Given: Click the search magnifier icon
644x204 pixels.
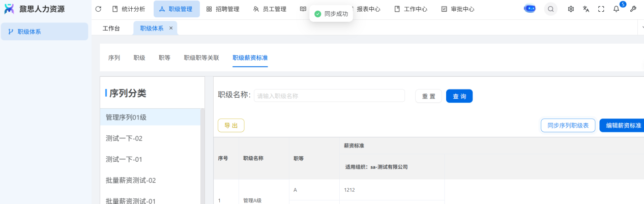Looking at the screenshot, I should point(550,9).
